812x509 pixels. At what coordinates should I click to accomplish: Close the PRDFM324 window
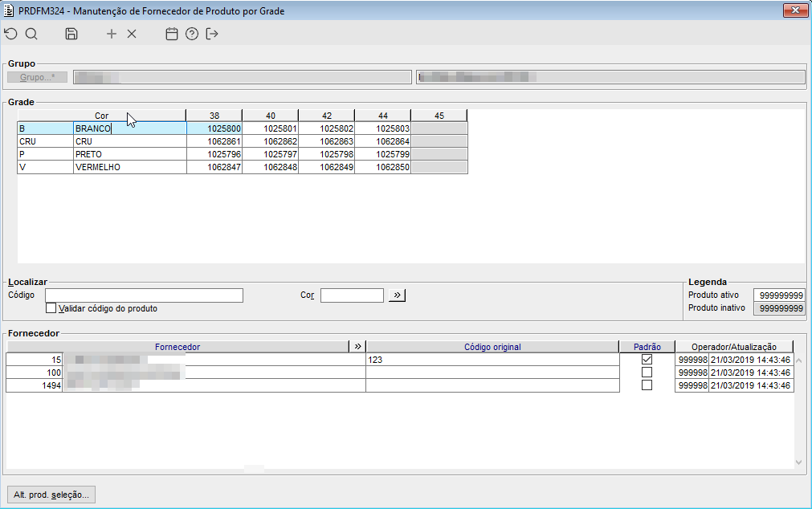(795, 10)
